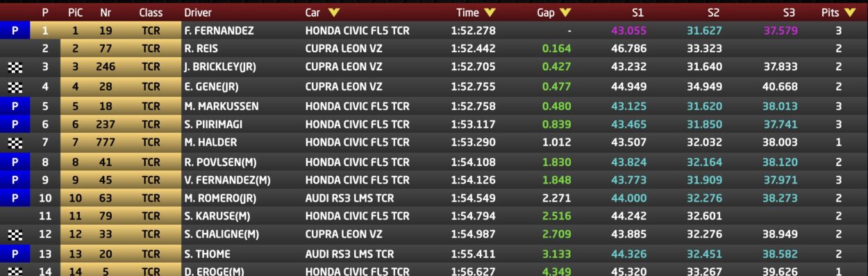Sort by the Driver column header
The height and width of the screenshot is (276, 868).
coord(198,13)
